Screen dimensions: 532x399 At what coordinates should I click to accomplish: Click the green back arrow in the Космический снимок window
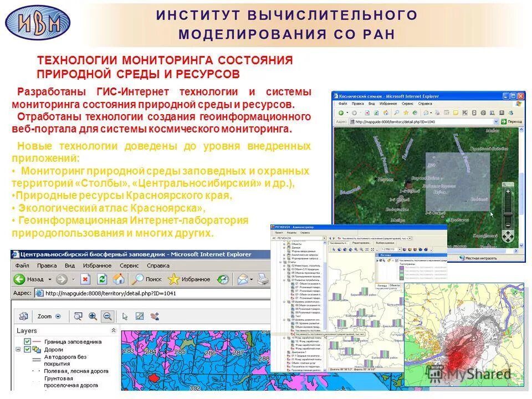(341, 112)
